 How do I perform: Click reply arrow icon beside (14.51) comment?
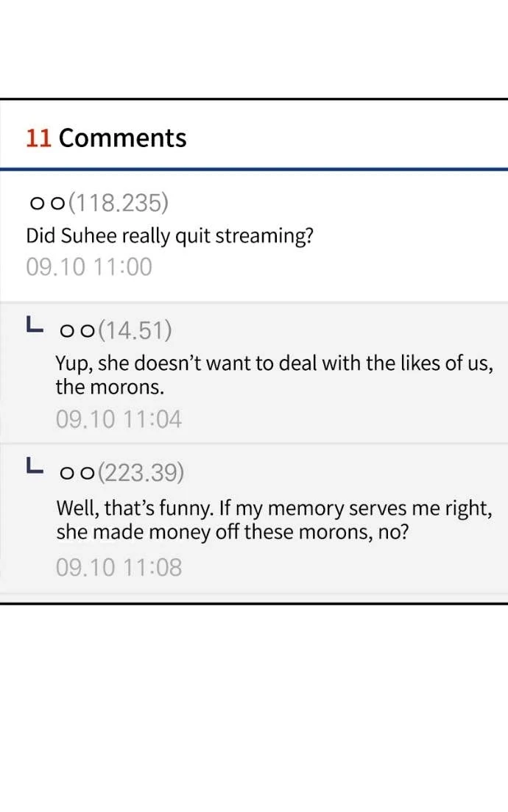(x=33, y=324)
